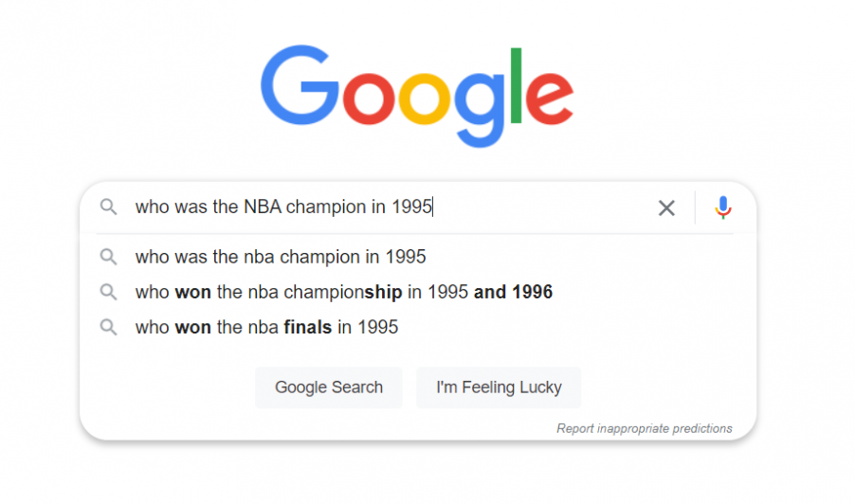The image size is (855, 504).
Task: Place cursor on '1995' in the typed query
Action: [411, 207]
